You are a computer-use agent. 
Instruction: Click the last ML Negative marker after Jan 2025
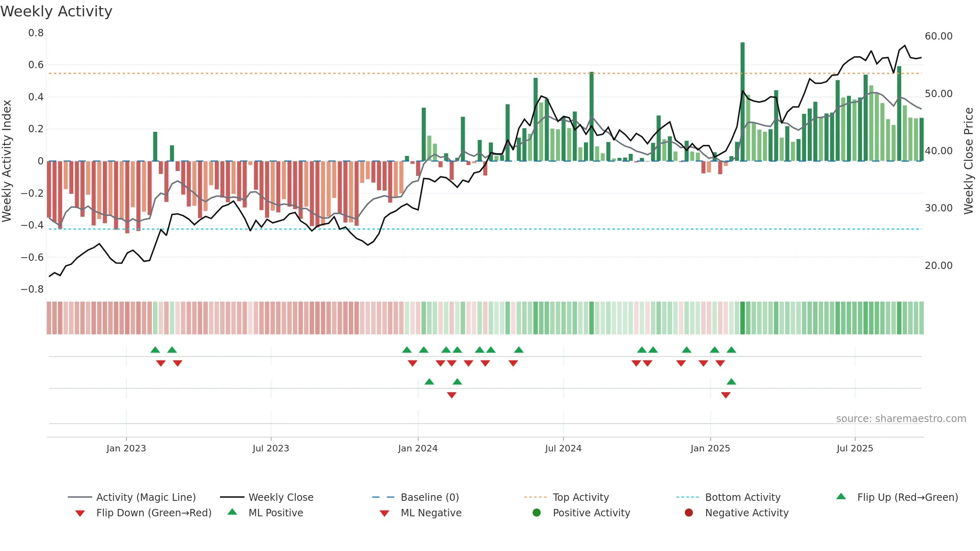pos(726,395)
